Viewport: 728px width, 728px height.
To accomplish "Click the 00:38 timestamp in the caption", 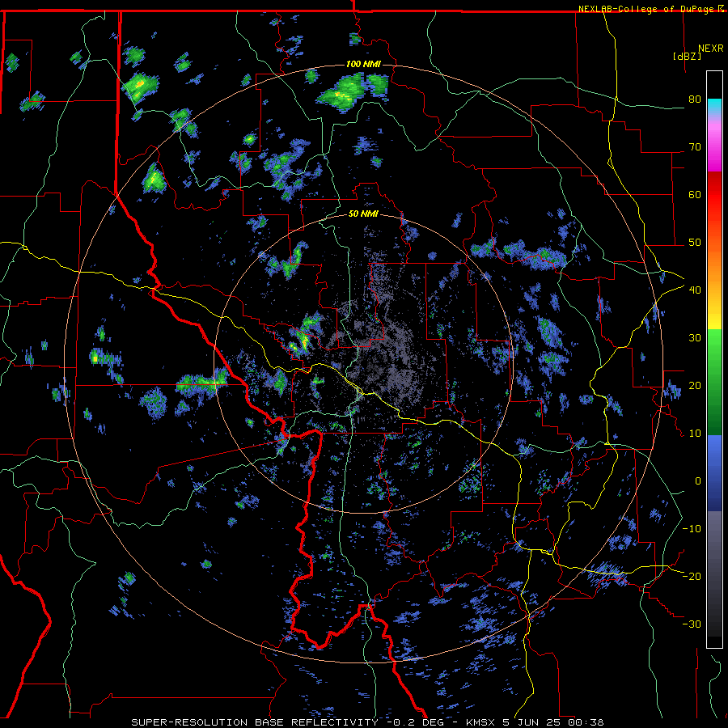I will [586, 722].
